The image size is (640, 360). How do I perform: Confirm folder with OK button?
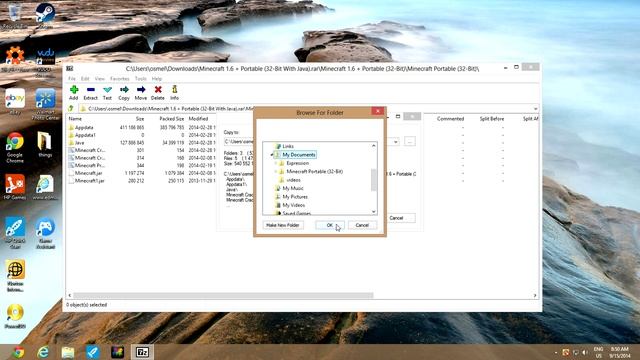click(330, 225)
